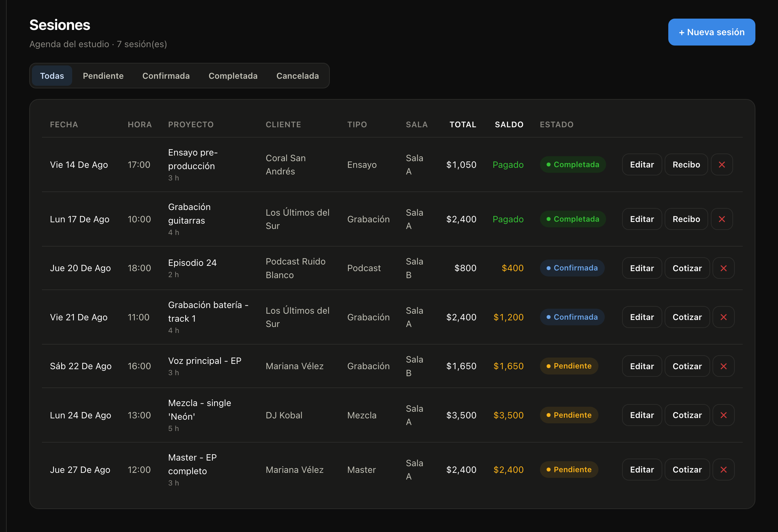
Task: Click the Sáb 22 De Ago date
Action: pyautogui.click(x=81, y=366)
